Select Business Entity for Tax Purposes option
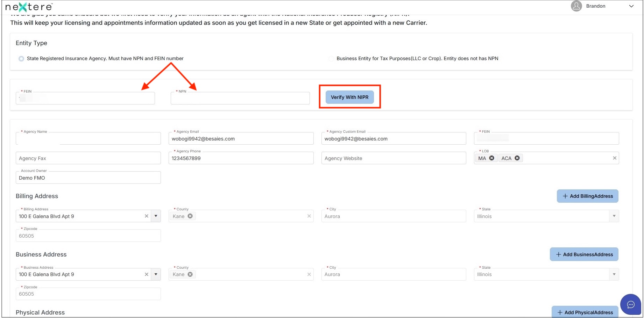The width and height of the screenshot is (644, 318). point(331,58)
